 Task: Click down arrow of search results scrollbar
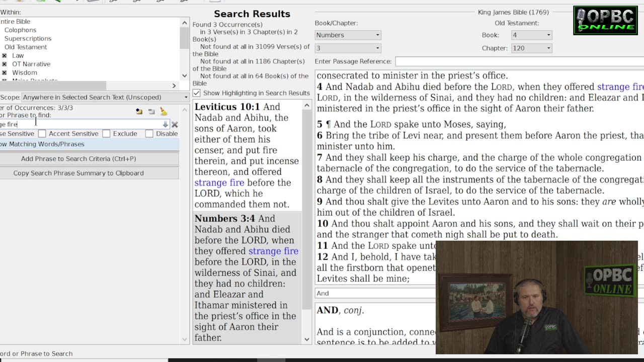307,339
